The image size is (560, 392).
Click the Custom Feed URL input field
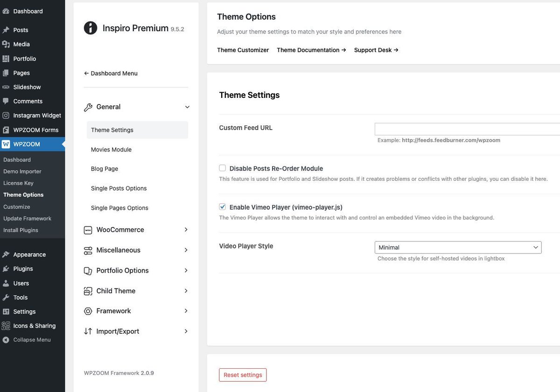click(x=467, y=129)
